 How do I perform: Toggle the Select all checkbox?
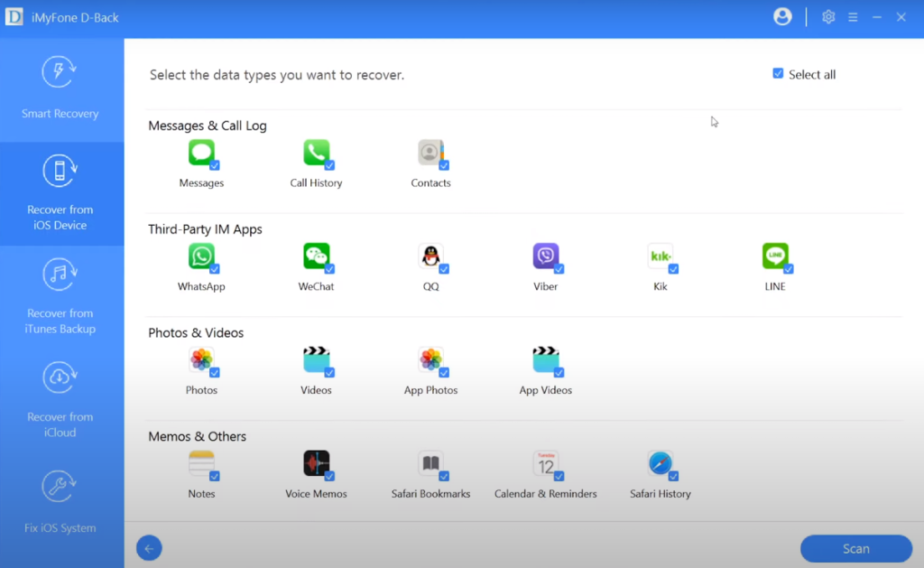778,74
